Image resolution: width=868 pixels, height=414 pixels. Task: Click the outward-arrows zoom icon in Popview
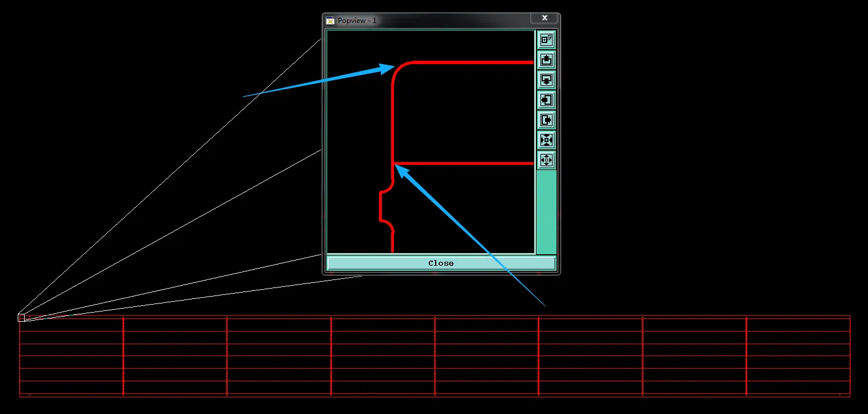(546, 160)
